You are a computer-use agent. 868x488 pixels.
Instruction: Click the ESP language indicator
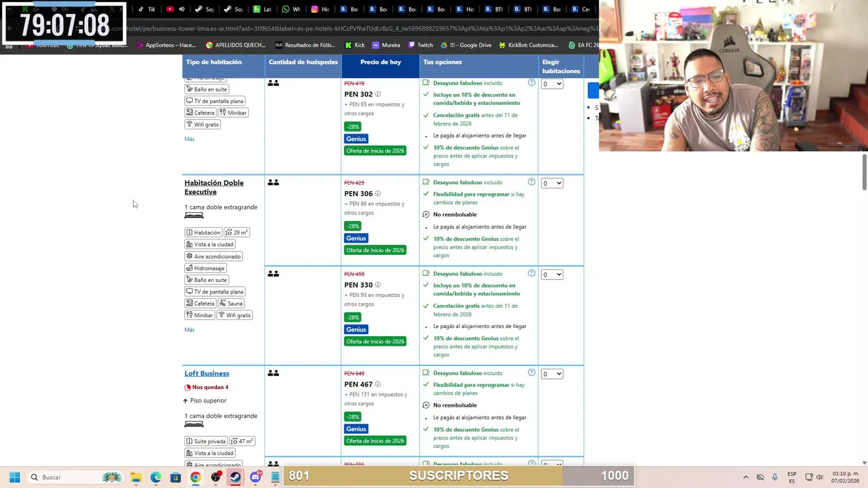792,477
